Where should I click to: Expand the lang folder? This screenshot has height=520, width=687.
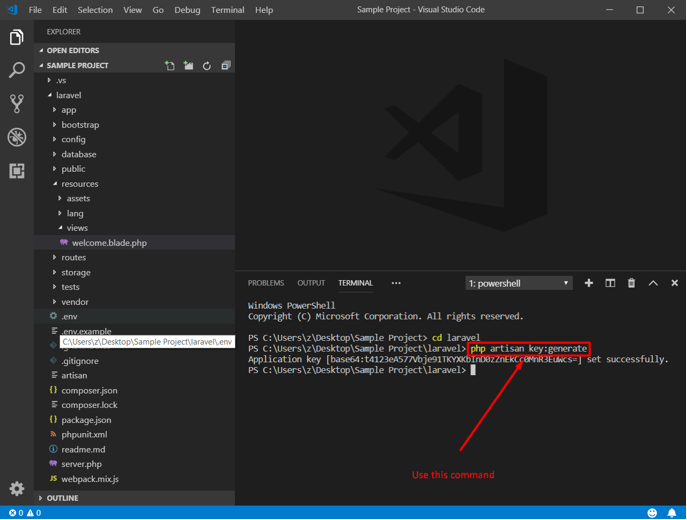[x=135, y=213]
